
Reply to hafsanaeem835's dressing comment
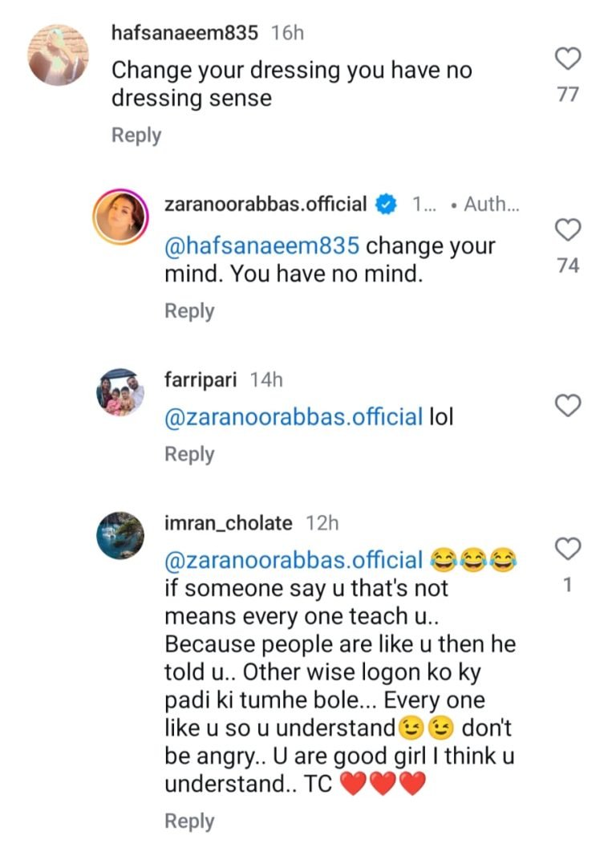136,136
